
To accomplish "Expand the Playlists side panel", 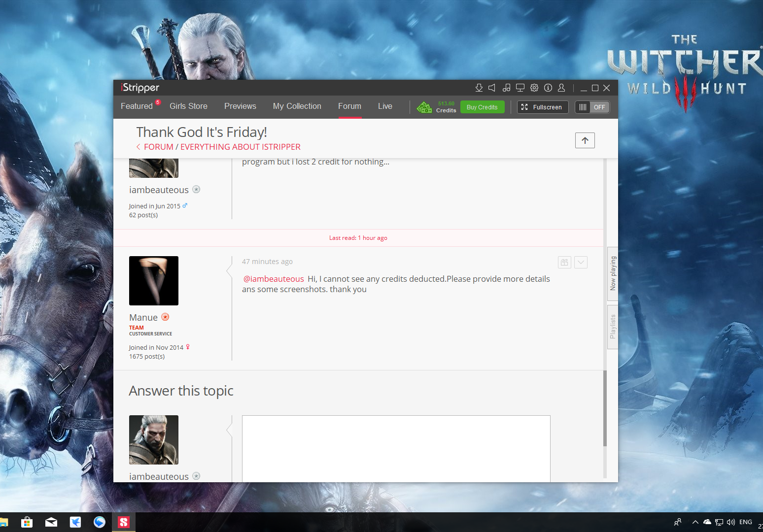I will pyautogui.click(x=613, y=327).
